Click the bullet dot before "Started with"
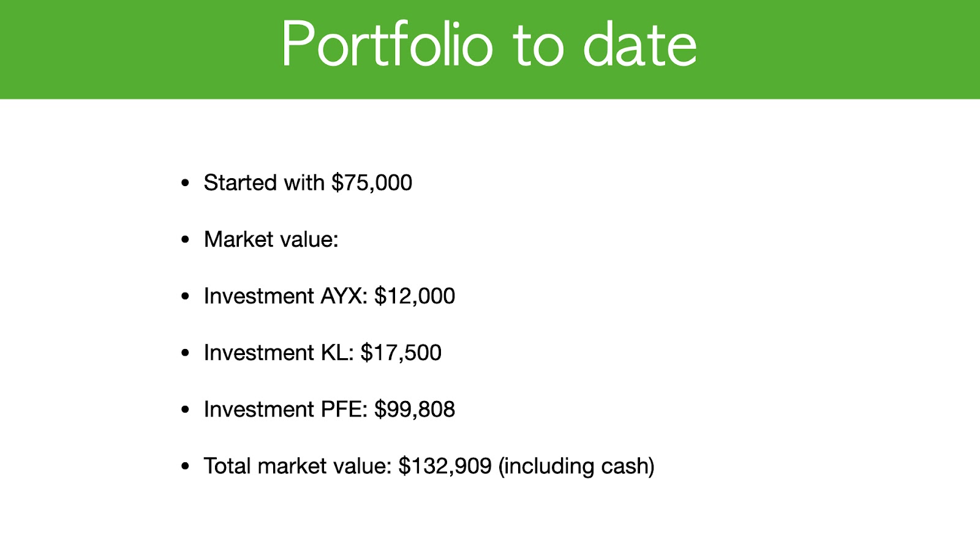 [186, 183]
